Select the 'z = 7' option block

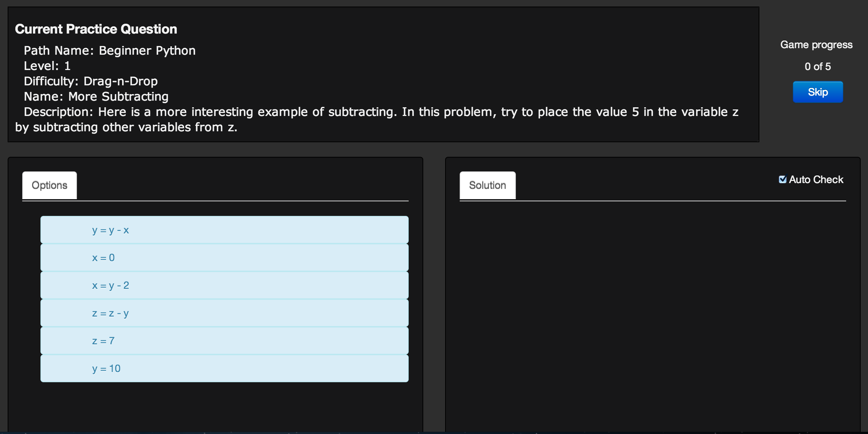click(x=224, y=341)
